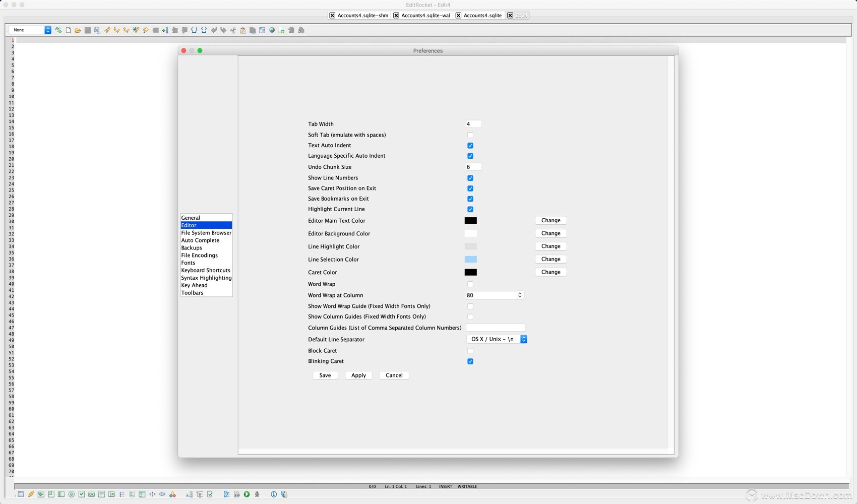Change the Editor Main Text Color

(x=550, y=220)
